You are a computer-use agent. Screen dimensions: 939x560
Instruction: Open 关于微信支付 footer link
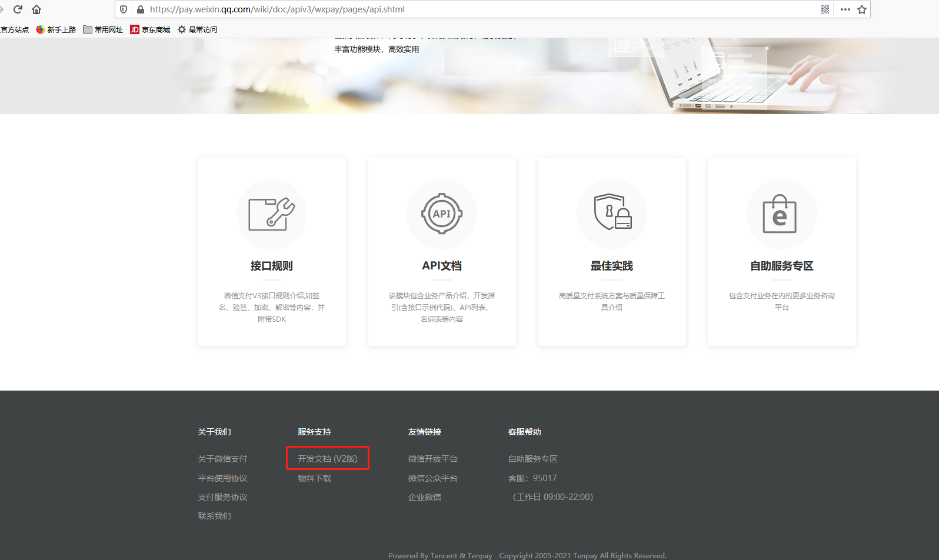(x=222, y=459)
